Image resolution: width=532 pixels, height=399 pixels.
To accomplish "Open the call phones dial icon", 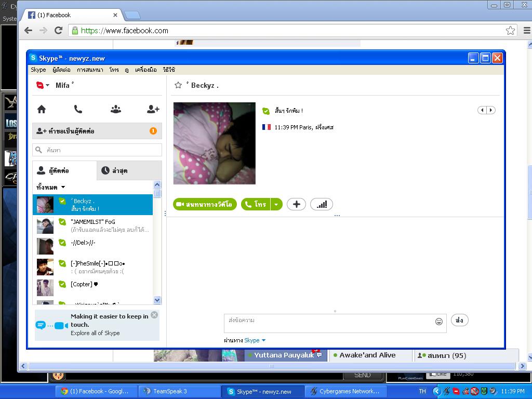I will pyautogui.click(x=78, y=109).
